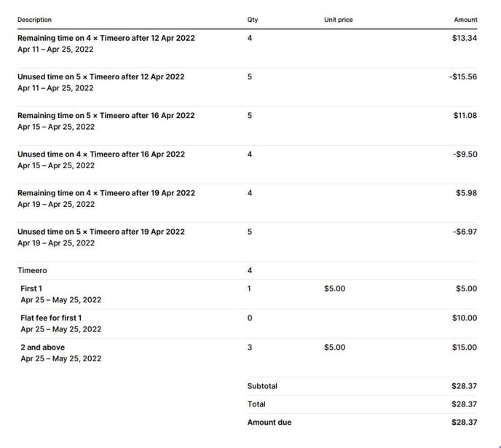Screen dimensions: 501x448
Task: Click the Unit price column header
Action: coord(339,20)
